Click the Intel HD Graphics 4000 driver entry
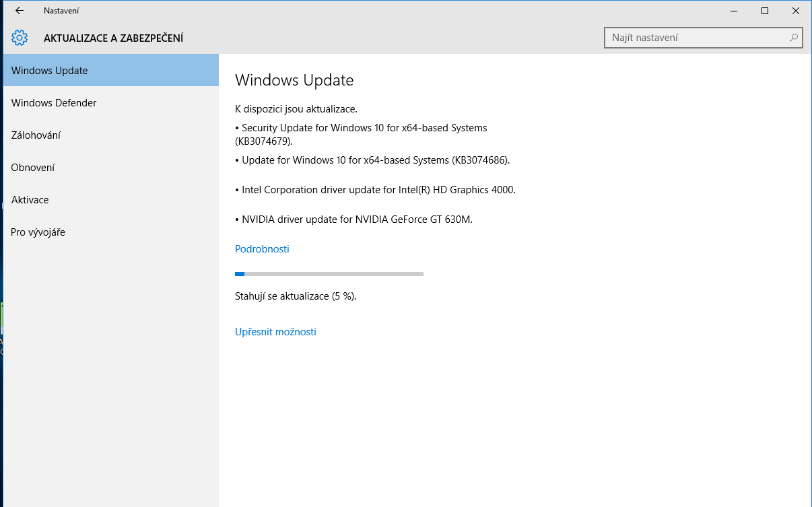The height and width of the screenshot is (507, 812). (x=375, y=190)
